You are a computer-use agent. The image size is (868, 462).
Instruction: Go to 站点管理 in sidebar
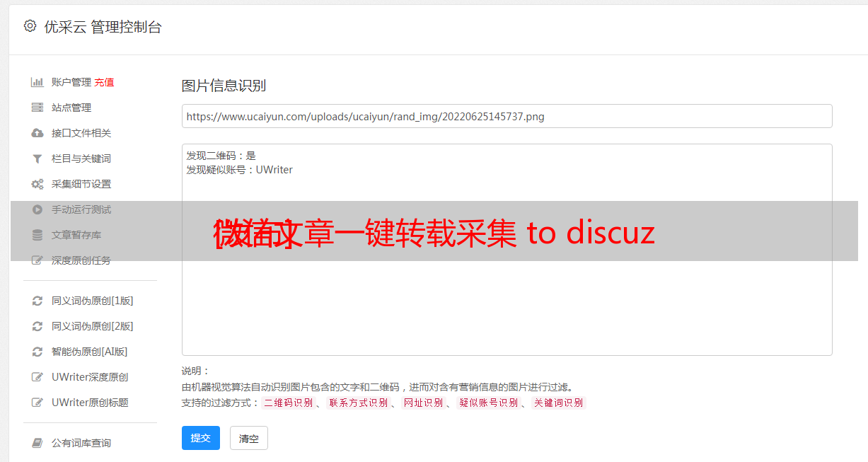[71, 108]
